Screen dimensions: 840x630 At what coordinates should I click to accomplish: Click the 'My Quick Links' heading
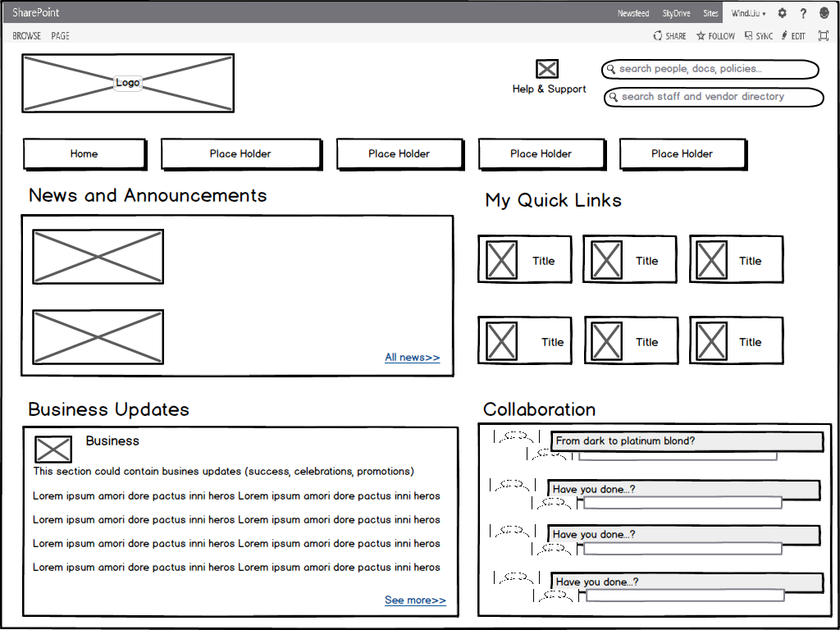click(x=554, y=200)
